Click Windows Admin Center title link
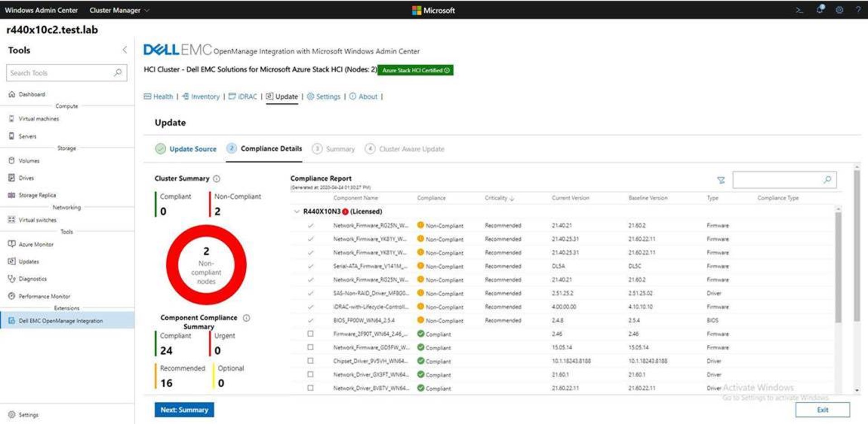 pos(41,10)
